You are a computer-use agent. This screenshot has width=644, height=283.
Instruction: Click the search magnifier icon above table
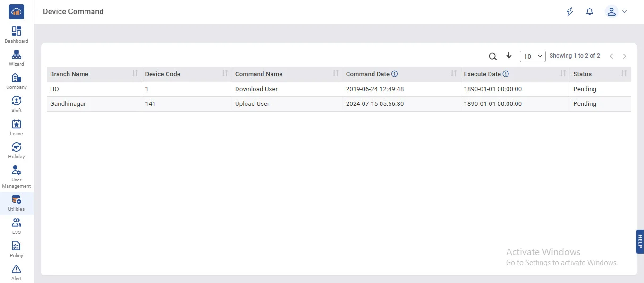click(x=492, y=57)
